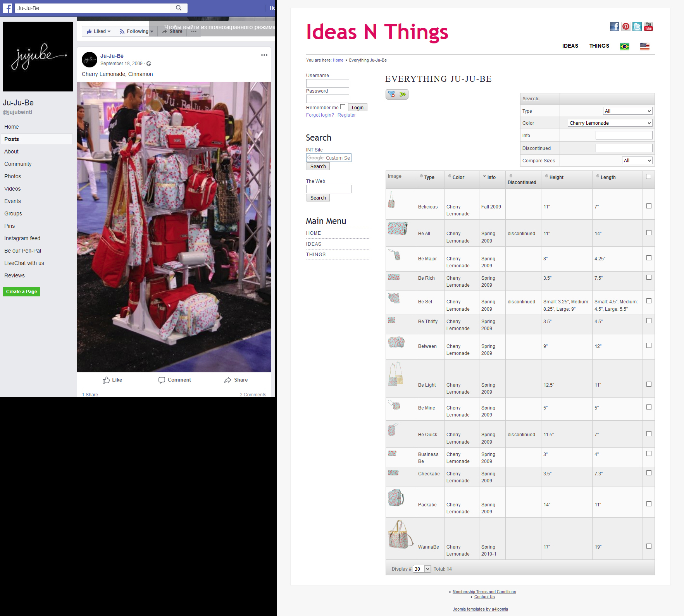Click the Ju-Ju-Be profile logo image
684x616 pixels.
(38, 57)
